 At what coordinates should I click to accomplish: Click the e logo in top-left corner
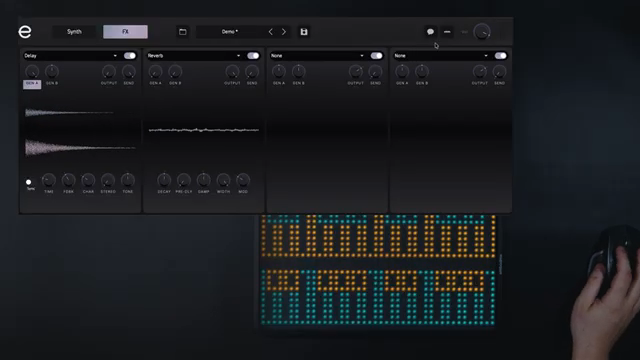(25, 31)
